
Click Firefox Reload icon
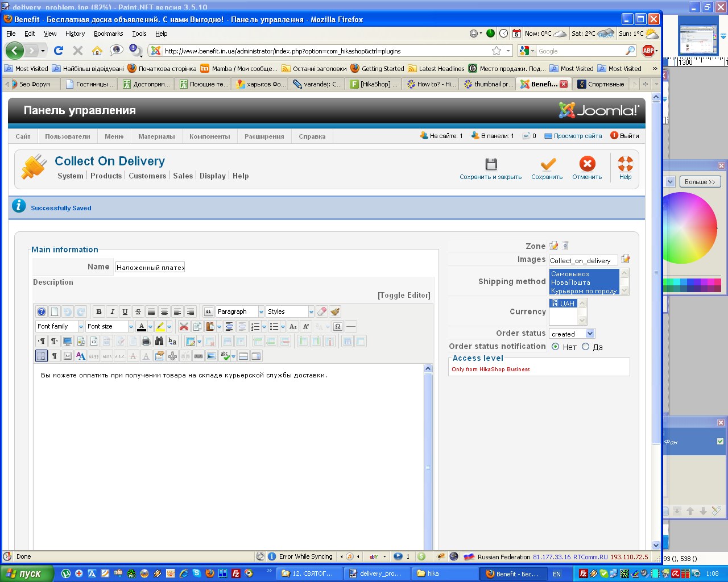coord(58,51)
